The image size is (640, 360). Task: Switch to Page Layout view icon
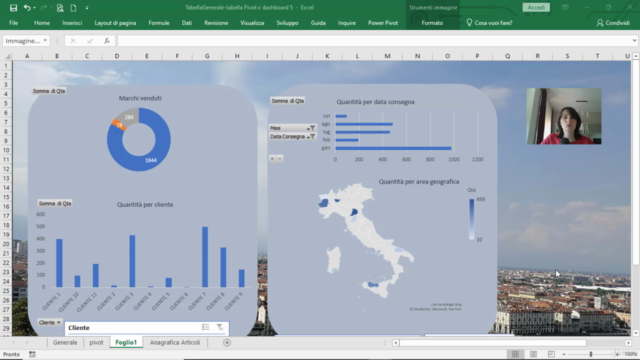533,354
